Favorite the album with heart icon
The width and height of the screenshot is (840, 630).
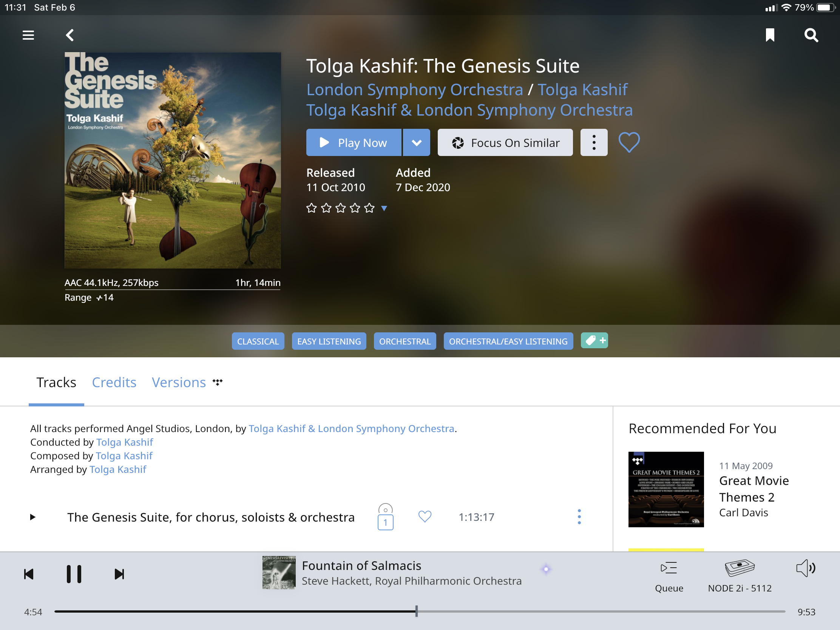point(629,142)
